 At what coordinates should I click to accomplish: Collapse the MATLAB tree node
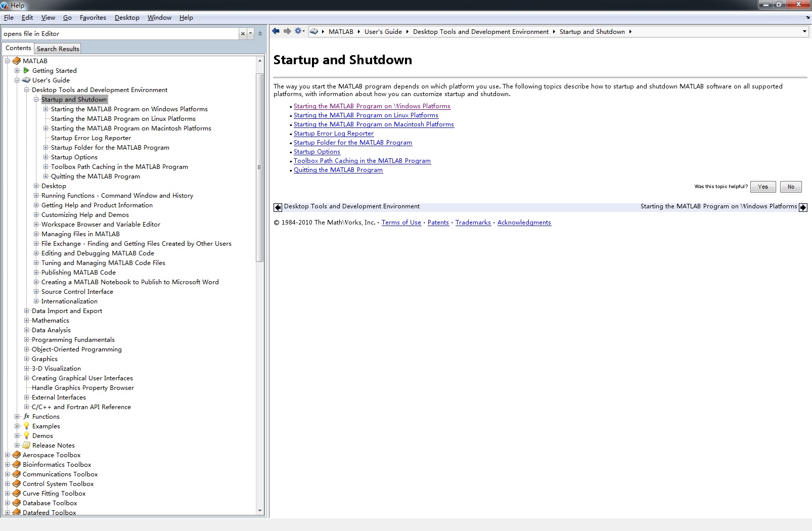tap(8, 61)
